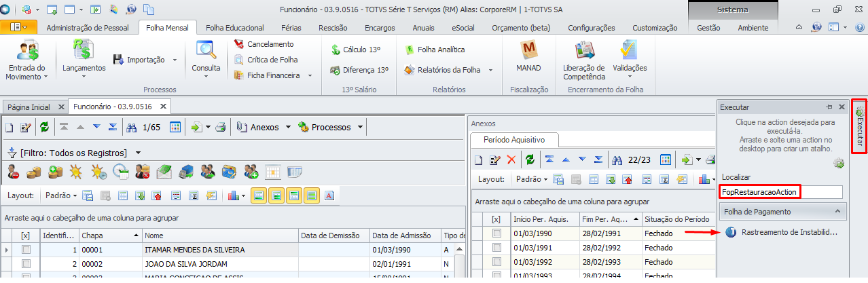868x283 pixels.
Task: Click the envelope with green letter icon
Action: pos(164,172)
